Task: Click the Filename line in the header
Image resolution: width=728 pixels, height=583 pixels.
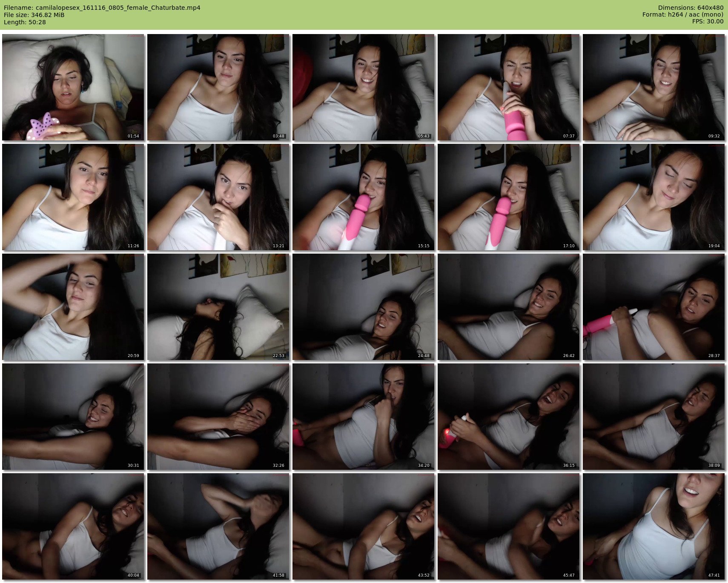Action: tap(102, 8)
